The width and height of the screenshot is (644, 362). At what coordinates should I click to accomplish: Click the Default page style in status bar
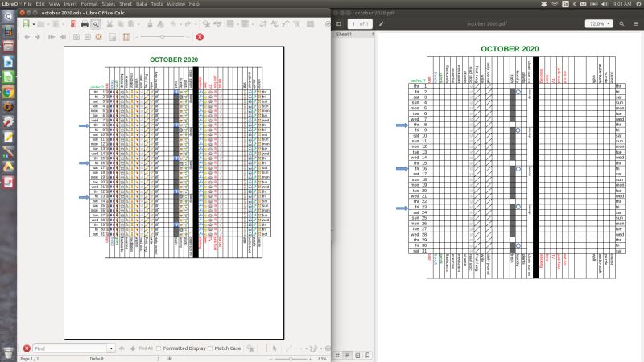(97, 359)
